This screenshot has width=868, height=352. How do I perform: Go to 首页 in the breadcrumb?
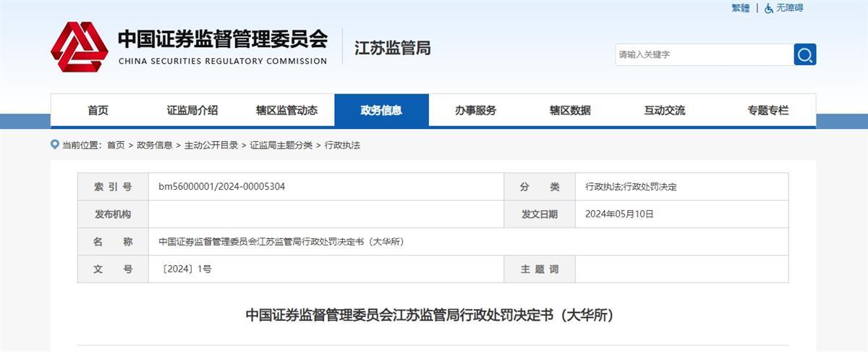click(116, 145)
